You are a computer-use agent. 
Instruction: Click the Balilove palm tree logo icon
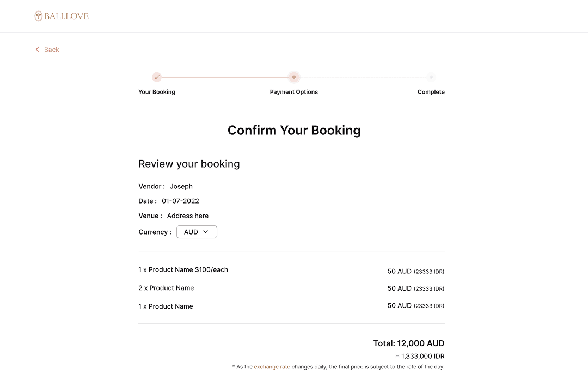point(39,16)
